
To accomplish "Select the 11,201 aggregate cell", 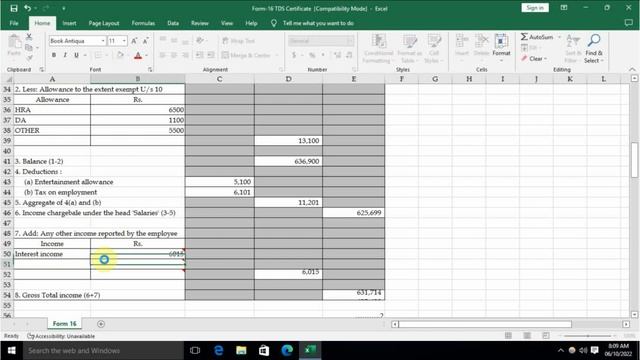I will (288, 202).
